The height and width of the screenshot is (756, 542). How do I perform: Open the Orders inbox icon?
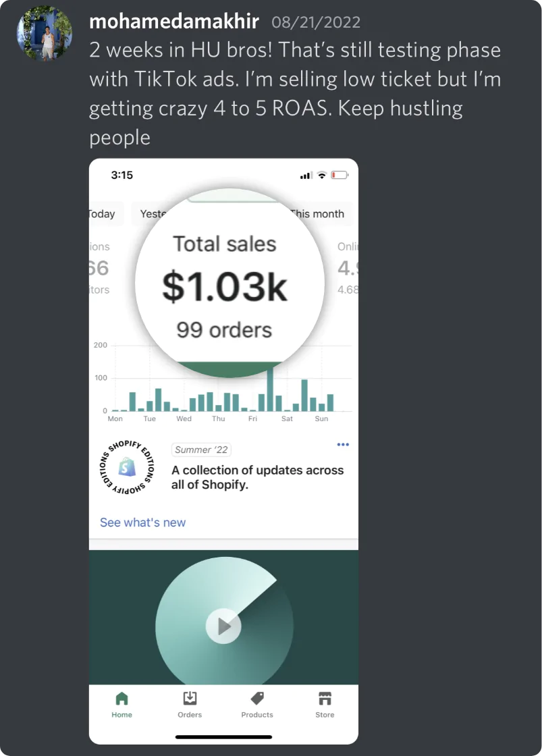(190, 698)
